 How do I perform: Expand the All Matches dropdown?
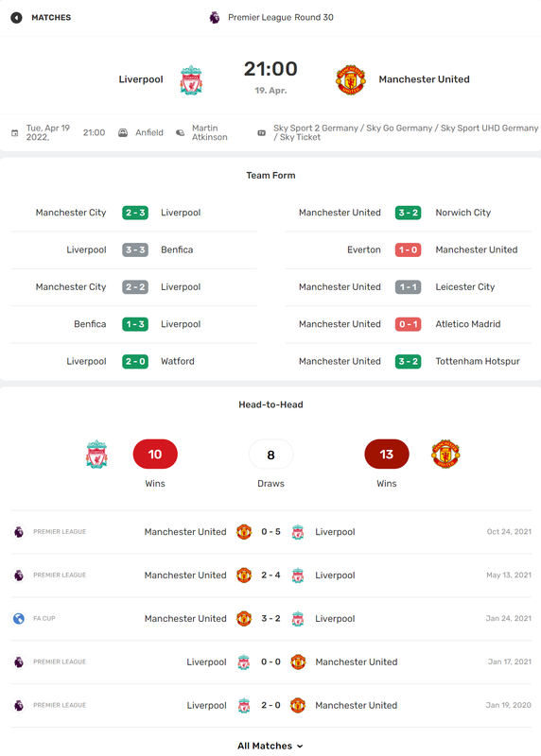click(x=270, y=746)
